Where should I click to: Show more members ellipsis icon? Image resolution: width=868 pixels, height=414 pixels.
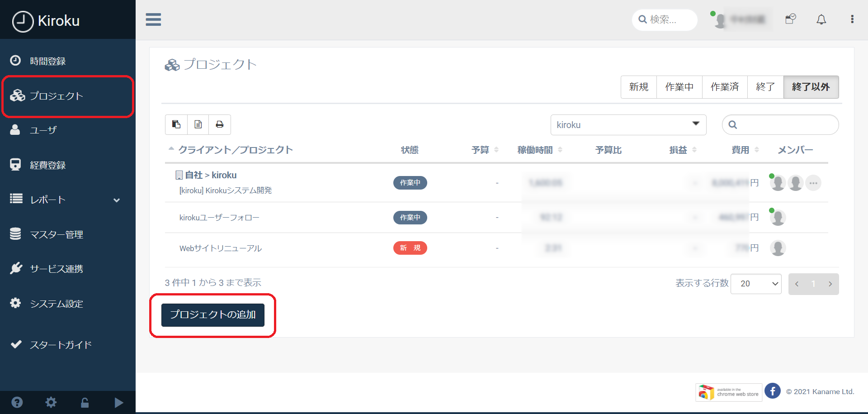813,183
